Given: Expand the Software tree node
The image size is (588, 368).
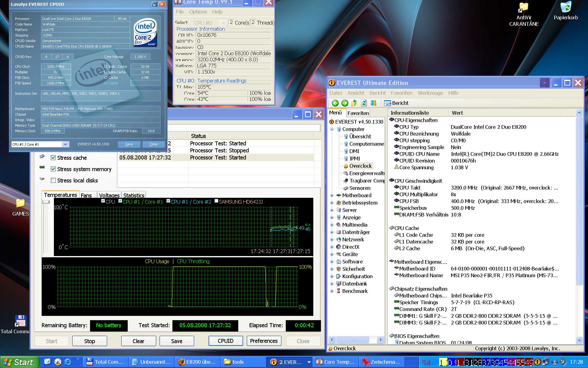Looking at the screenshot, I should pyautogui.click(x=332, y=262).
